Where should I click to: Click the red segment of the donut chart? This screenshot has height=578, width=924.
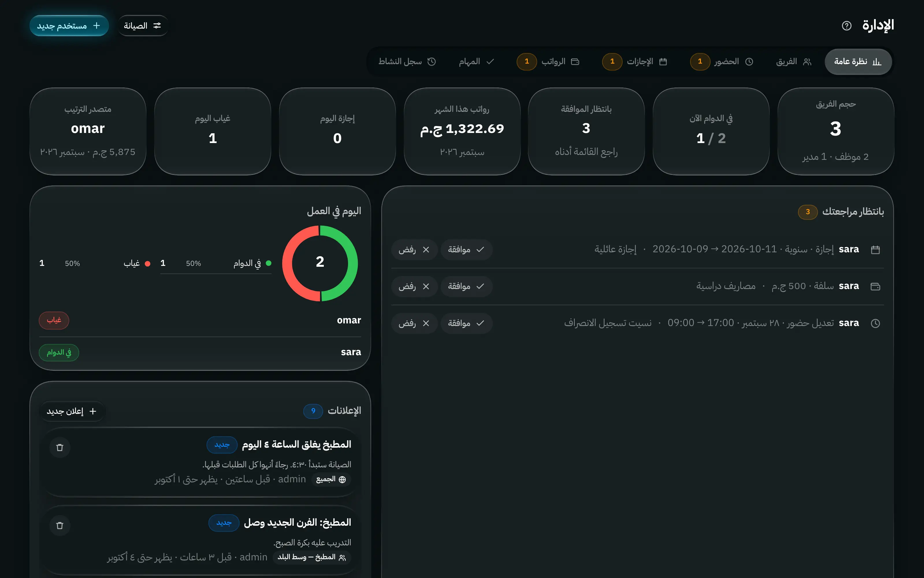pos(287,263)
